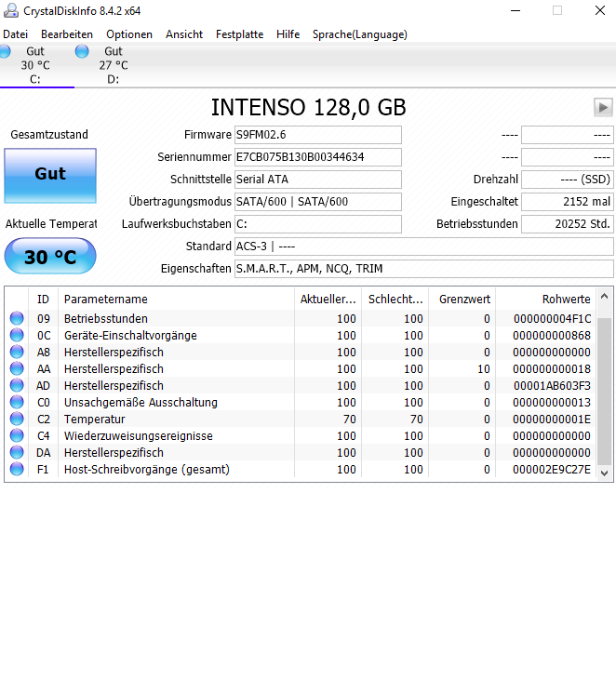Open the Ansicht menu
Viewport: 616px width, 693px height.
(184, 34)
